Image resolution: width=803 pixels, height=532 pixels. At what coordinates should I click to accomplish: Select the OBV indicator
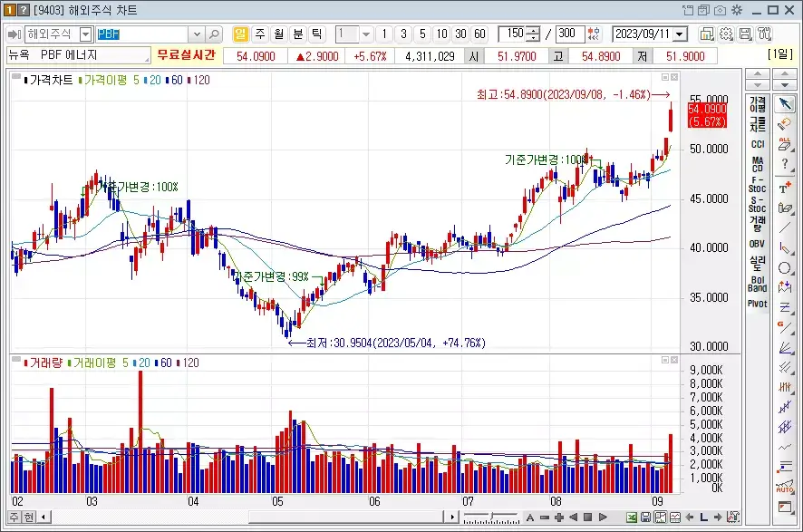click(758, 244)
